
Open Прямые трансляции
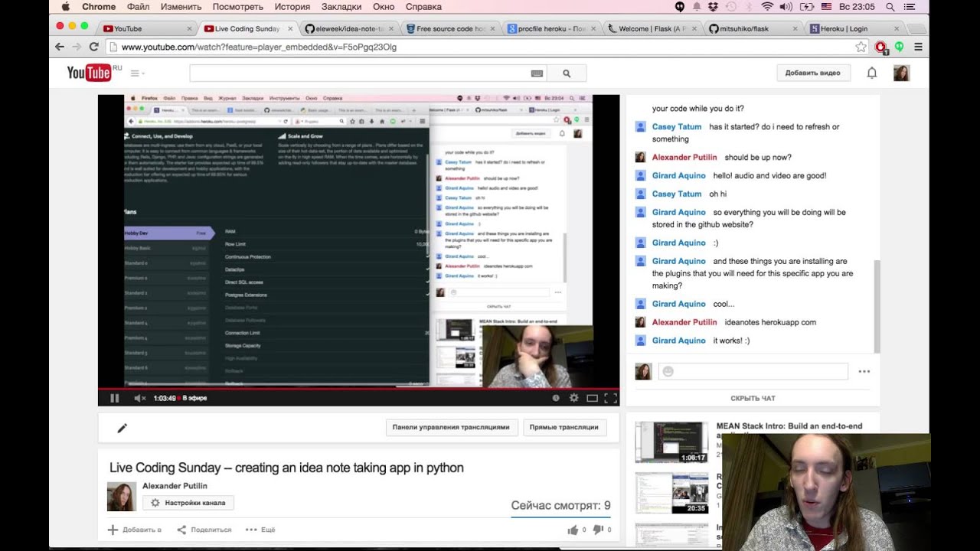[564, 427]
